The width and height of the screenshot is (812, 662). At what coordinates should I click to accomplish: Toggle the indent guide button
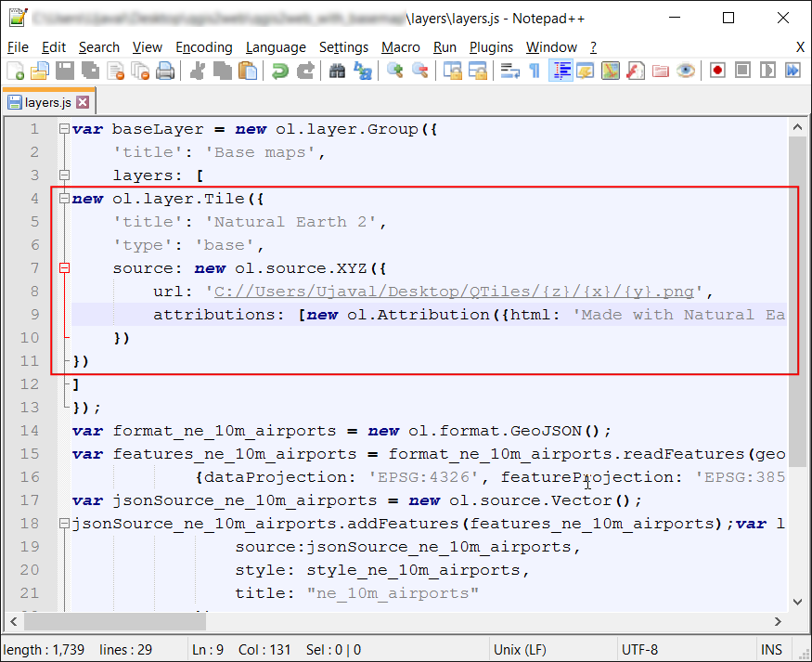tap(561, 71)
